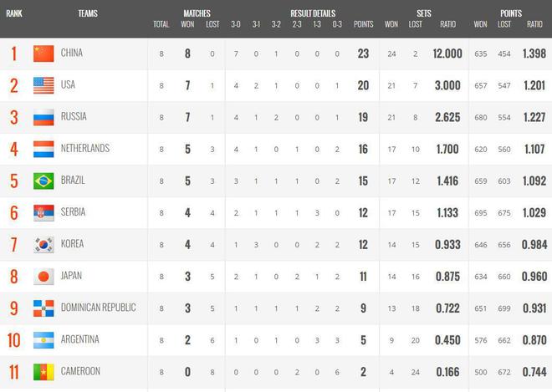
Task: Click the Cameroon flag icon
Action: pos(43,372)
